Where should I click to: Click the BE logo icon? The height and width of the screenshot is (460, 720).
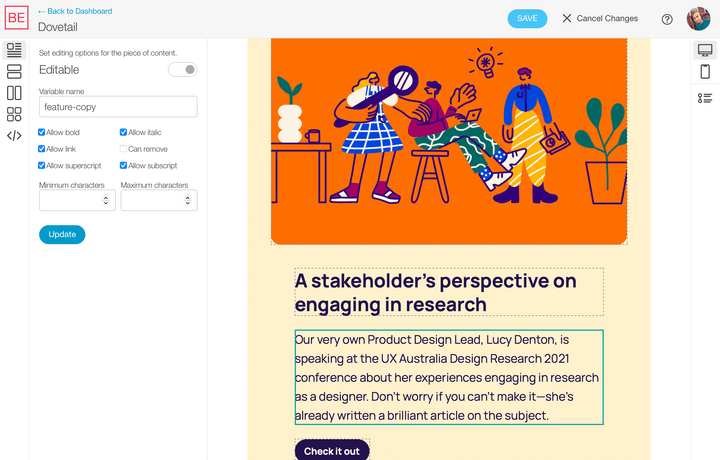(x=15, y=18)
